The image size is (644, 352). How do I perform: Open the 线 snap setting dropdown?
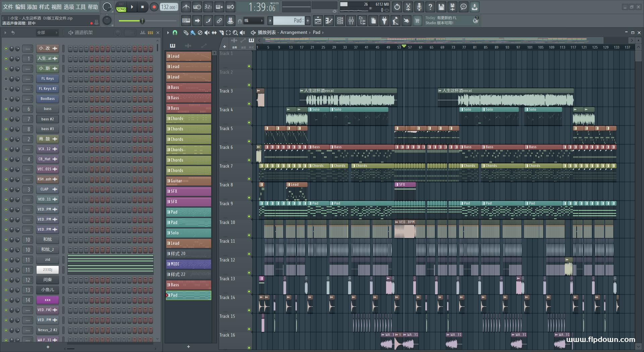click(253, 21)
